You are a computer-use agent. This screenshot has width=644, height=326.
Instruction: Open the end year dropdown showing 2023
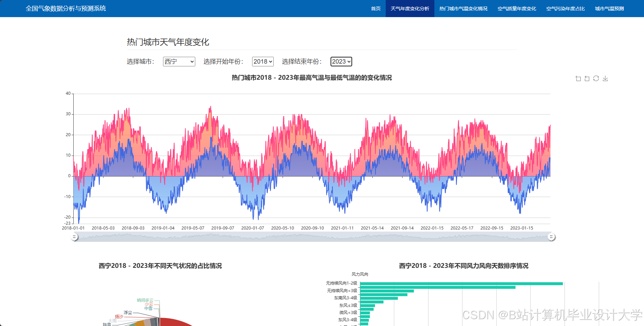(341, 62)
